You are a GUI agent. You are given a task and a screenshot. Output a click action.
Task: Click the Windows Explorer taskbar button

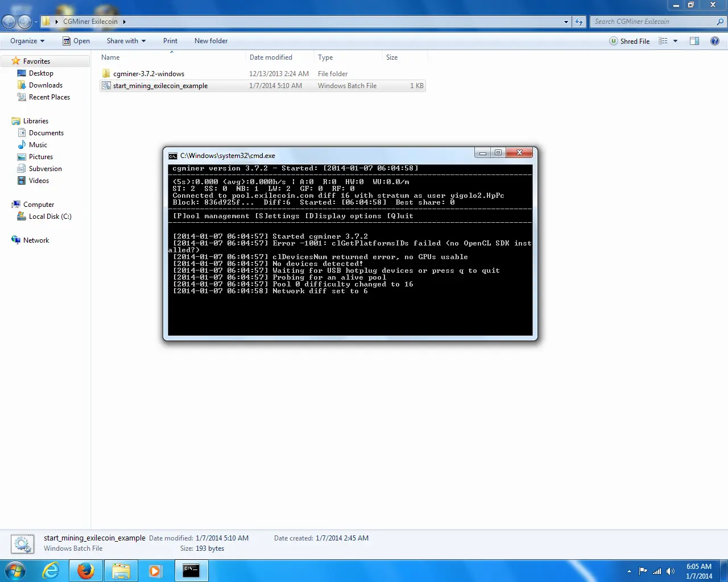coord(121,571)
